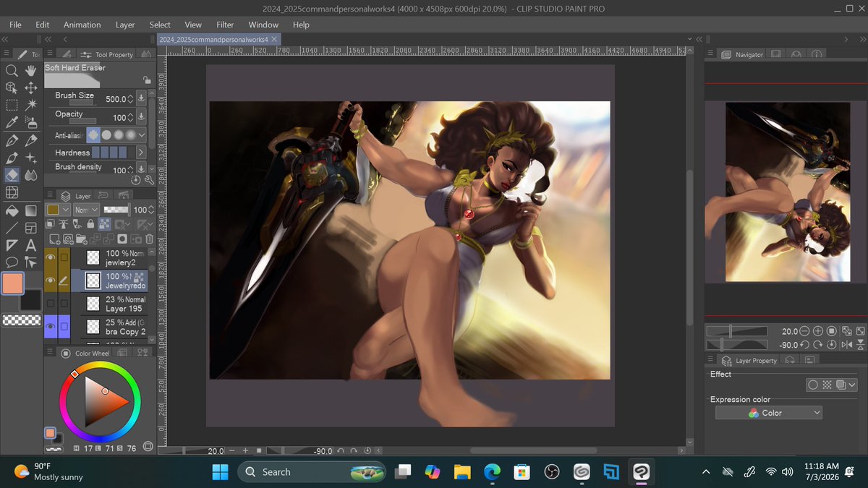Viewport: 868px width, 488px height.
Task: Click the Delete layer trash icon
Action: pyautogui.click(x=149, y=239)
